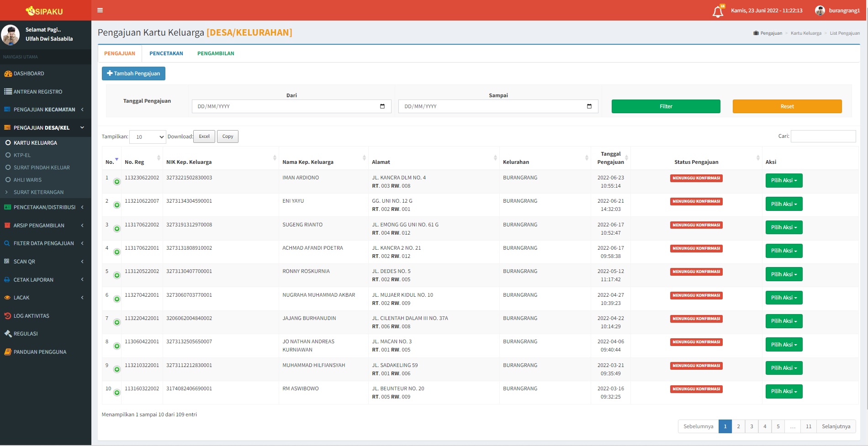Expand row details for Iman Ardiono
This screenshot has width=868, height=446.
coord(117,182)
